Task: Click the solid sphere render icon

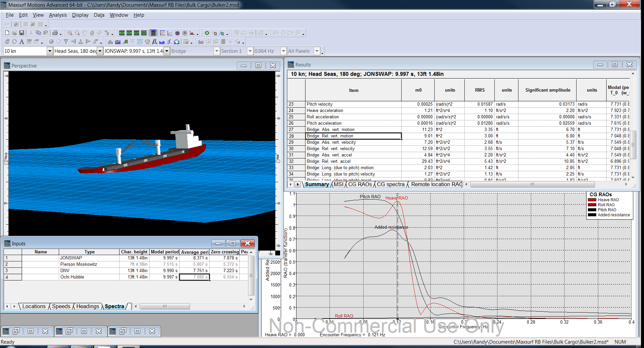Action: click(51, 41)
